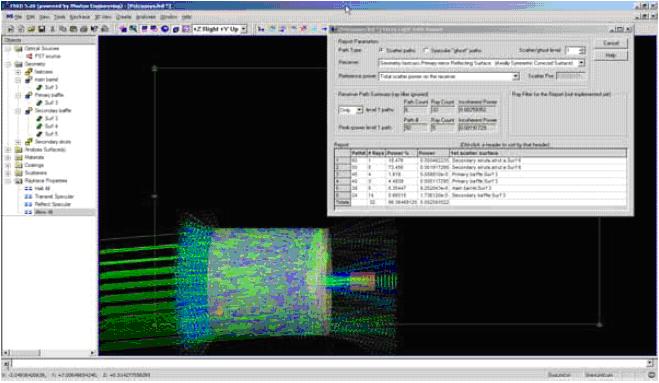Open the Reference power dropdown

pyautogui.click(x=516, y=77)
